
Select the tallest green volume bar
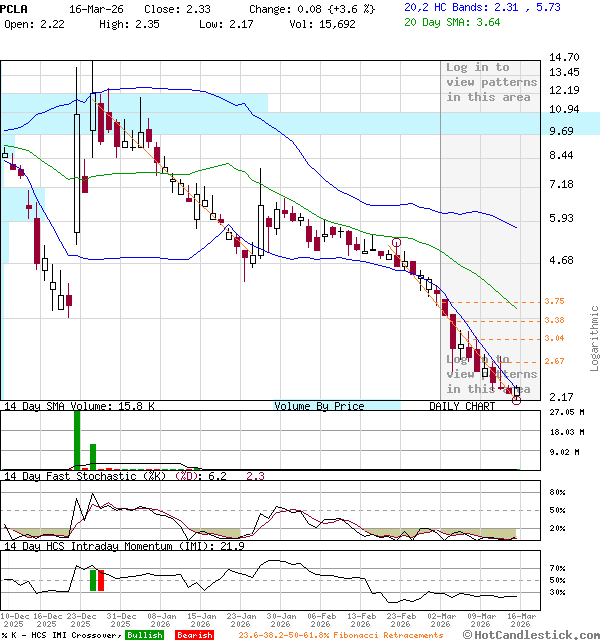click(x=76, y=439)
